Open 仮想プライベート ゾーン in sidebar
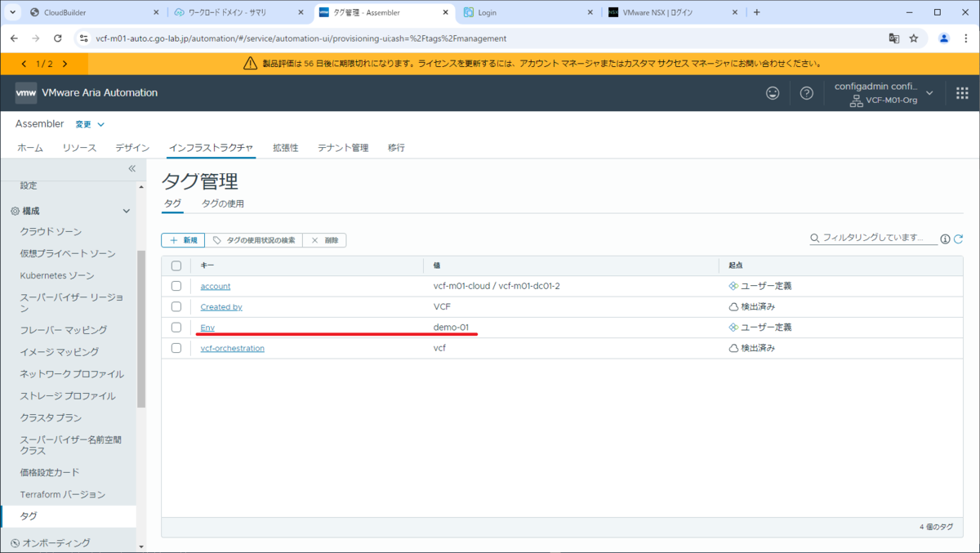The height and width of the screenshot is (553, 980). pyautogui.click(x=68, y=254)
